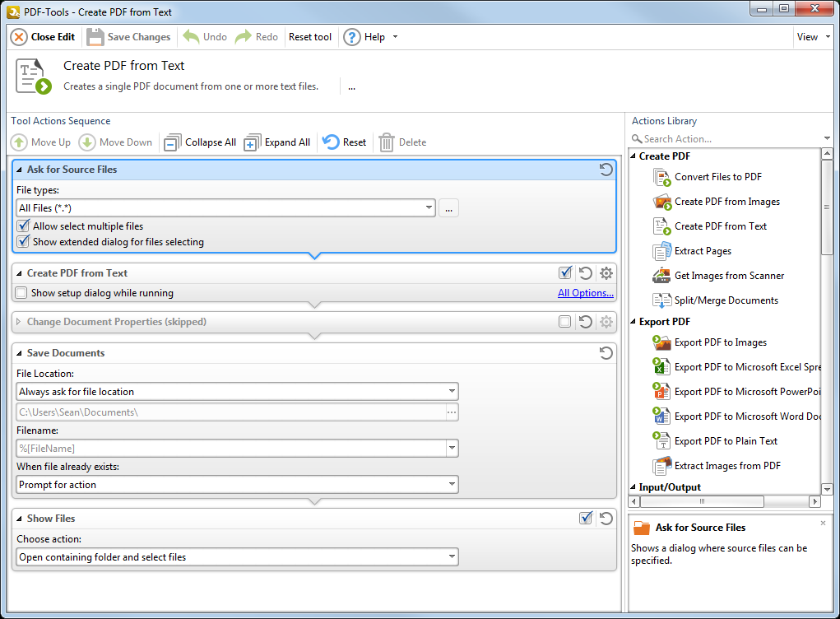Screen dimensions: 840x619
Task: Open Create PDF from Text settings gear
Action: pos(606,273)
